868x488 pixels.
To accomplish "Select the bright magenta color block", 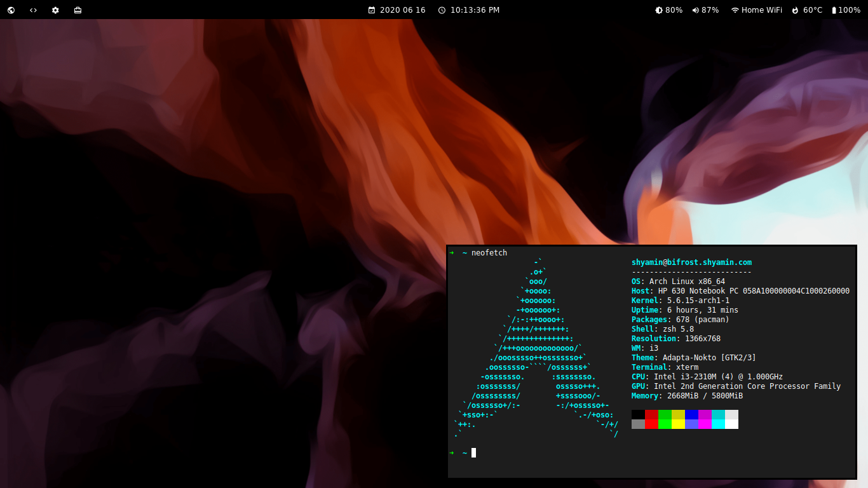I will [705, 424].
